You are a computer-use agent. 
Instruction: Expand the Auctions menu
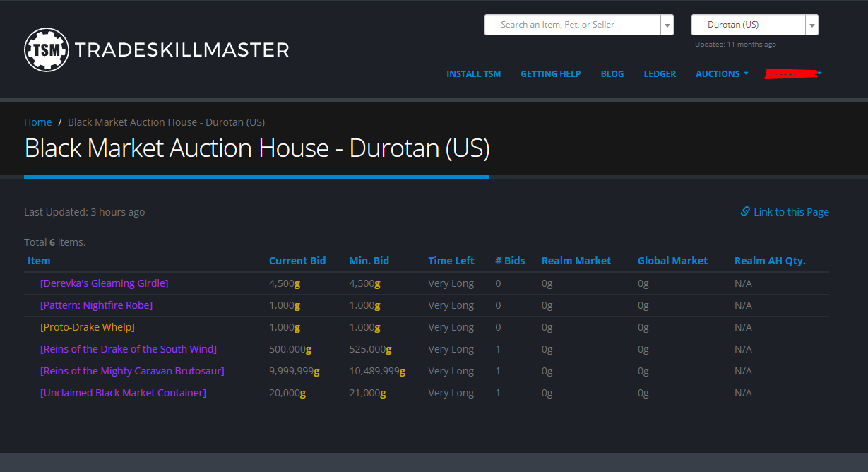point(722,73)
